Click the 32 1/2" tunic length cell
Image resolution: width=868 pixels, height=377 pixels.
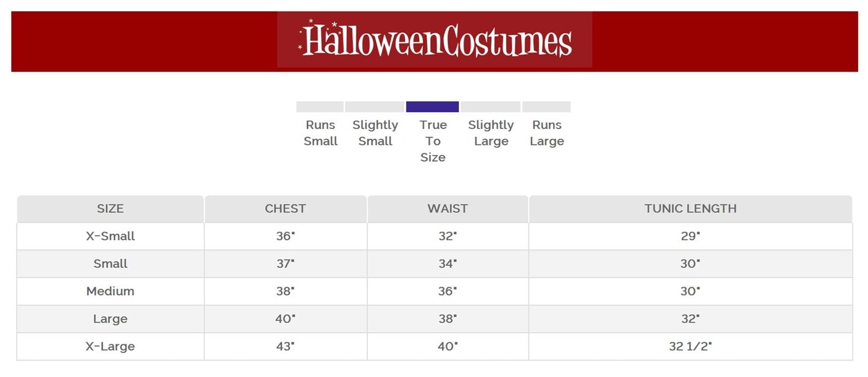point(690,346)
